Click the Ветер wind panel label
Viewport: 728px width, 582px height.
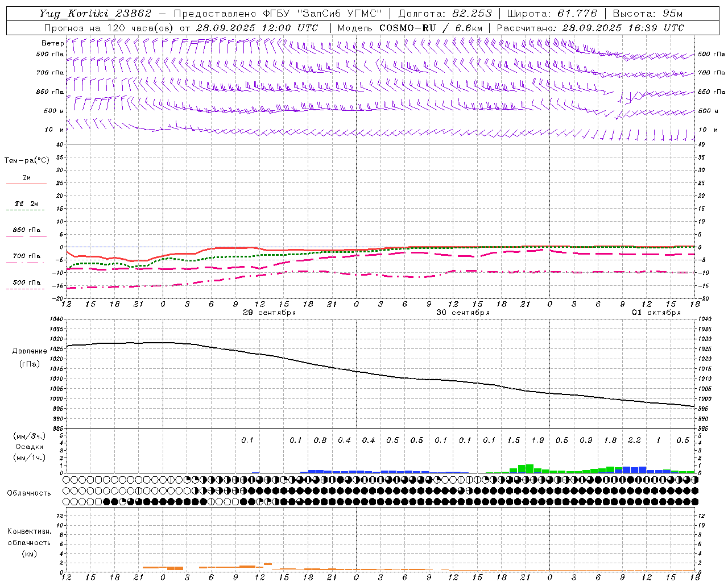coord(52,43)
